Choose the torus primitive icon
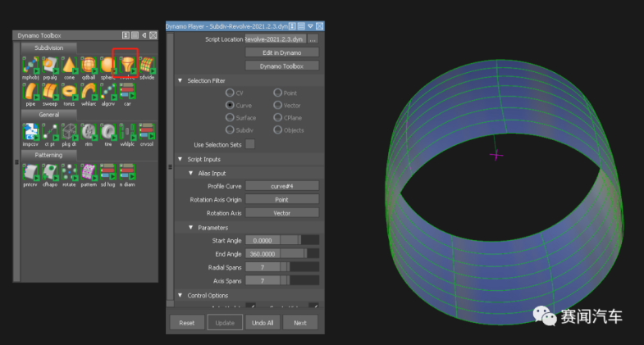 point(69,90)
